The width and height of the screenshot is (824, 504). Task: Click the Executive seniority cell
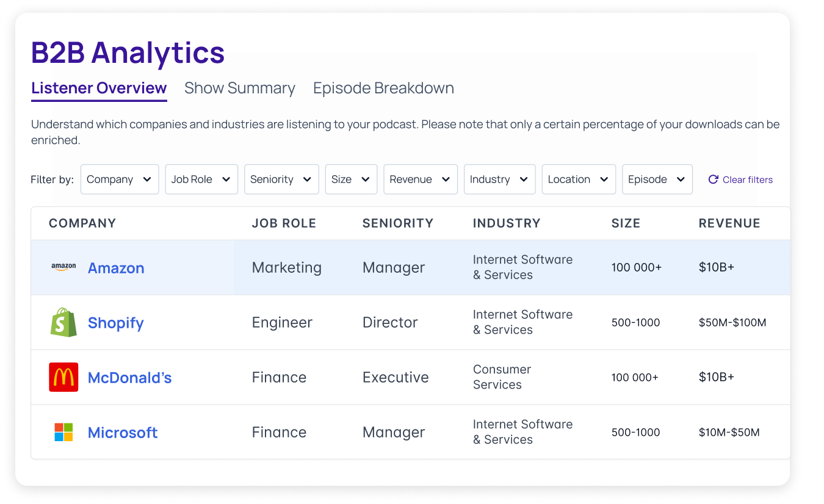[x=396, y=378]
